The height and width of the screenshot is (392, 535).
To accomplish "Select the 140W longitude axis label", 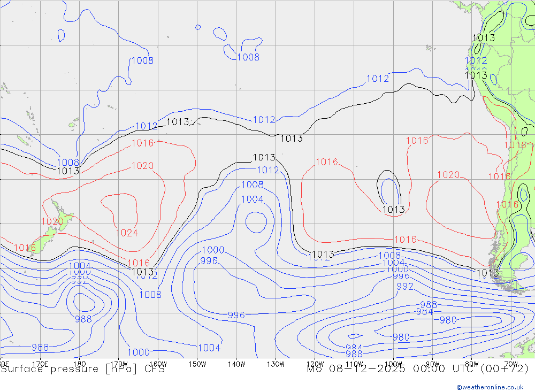I will 236,364.
